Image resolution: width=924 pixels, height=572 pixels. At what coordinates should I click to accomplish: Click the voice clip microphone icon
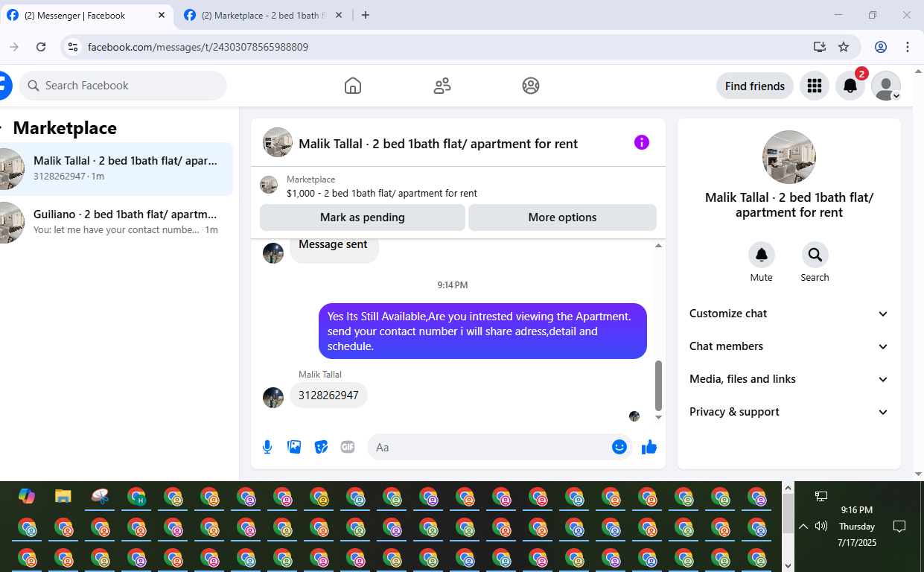coord(267,447)
